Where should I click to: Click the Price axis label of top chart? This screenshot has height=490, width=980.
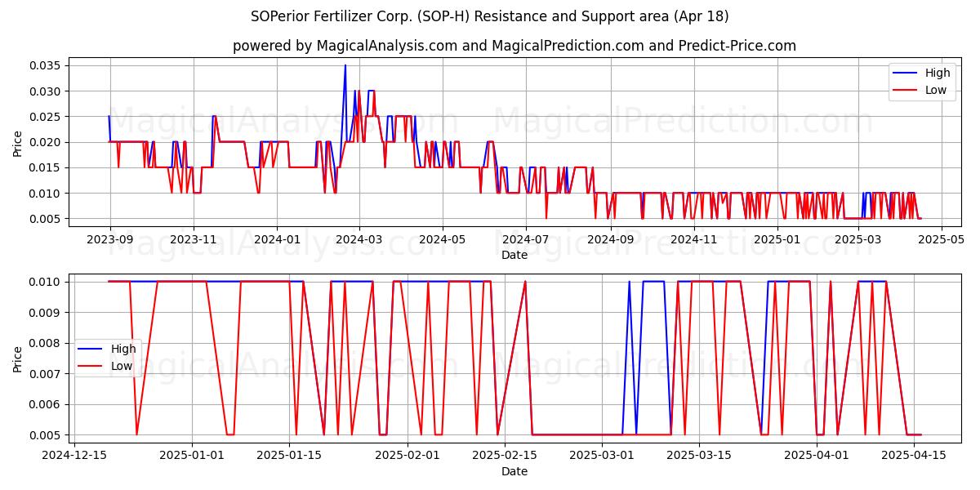coord(18,143)
